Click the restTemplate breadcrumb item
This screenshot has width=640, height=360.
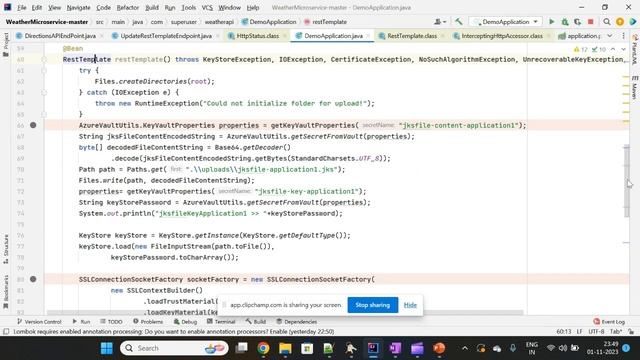(329, 22)
